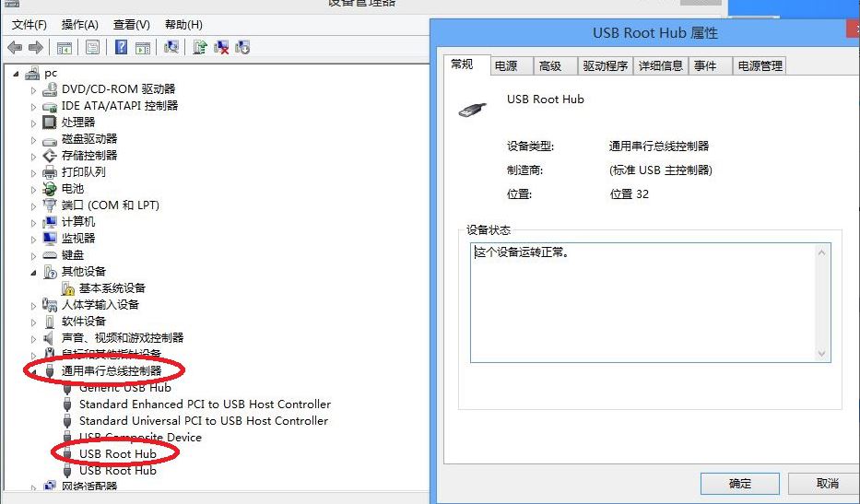The width and height of the screenshot is (860, 504).
Task: Click the 声音、视频和游戏控制器 speaker icon
Action: click(50, 338)
